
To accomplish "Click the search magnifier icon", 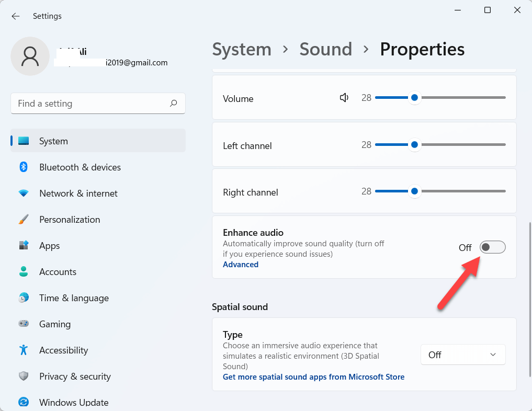I will [174, 104].
